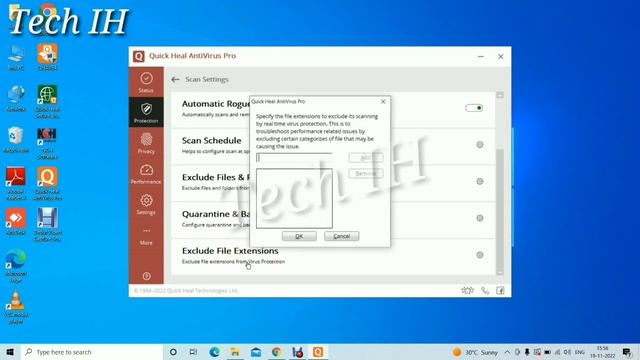Open Edge from the taskbar
This screenshot has height=360, width=640.
point(214,352)
